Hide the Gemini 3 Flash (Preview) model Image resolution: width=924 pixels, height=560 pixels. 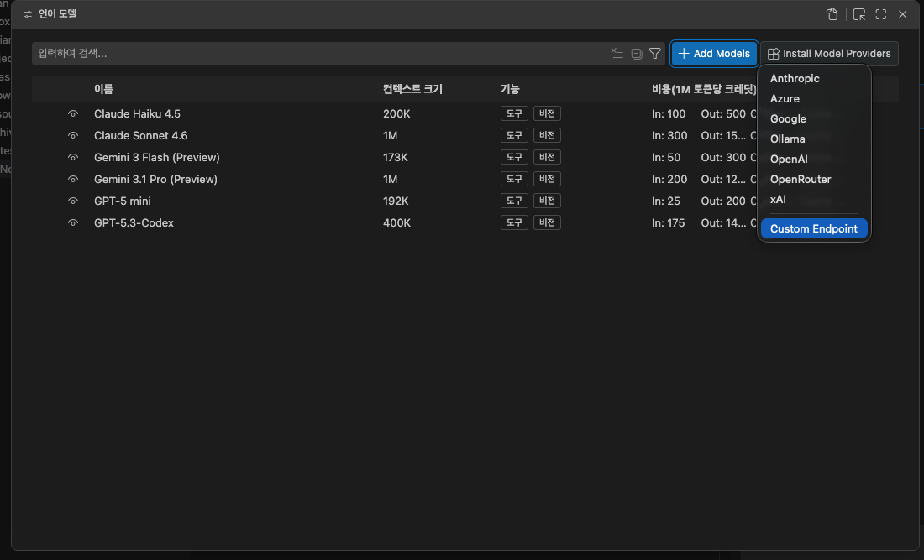[x=73, y=157]
